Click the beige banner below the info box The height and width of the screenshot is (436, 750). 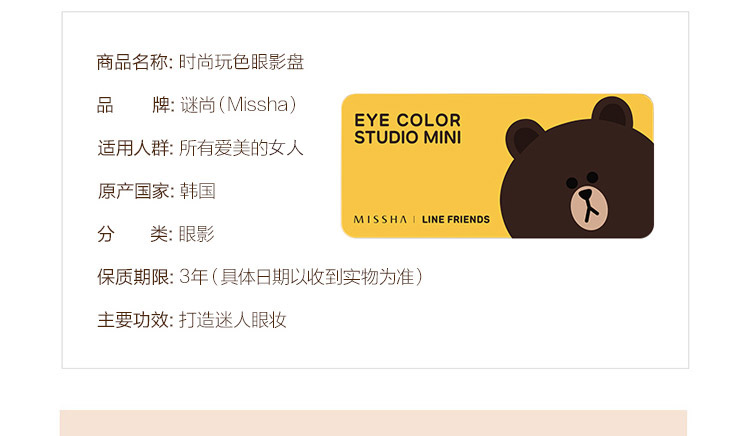[374, 423]
